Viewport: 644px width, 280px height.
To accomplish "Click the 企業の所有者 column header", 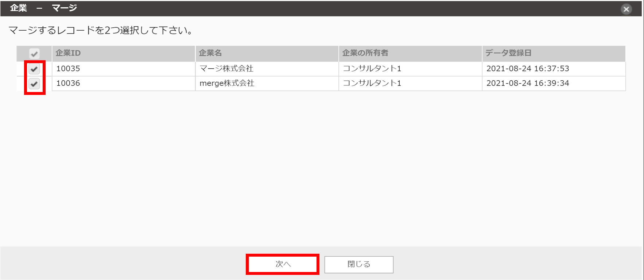I will coord(365,53).
